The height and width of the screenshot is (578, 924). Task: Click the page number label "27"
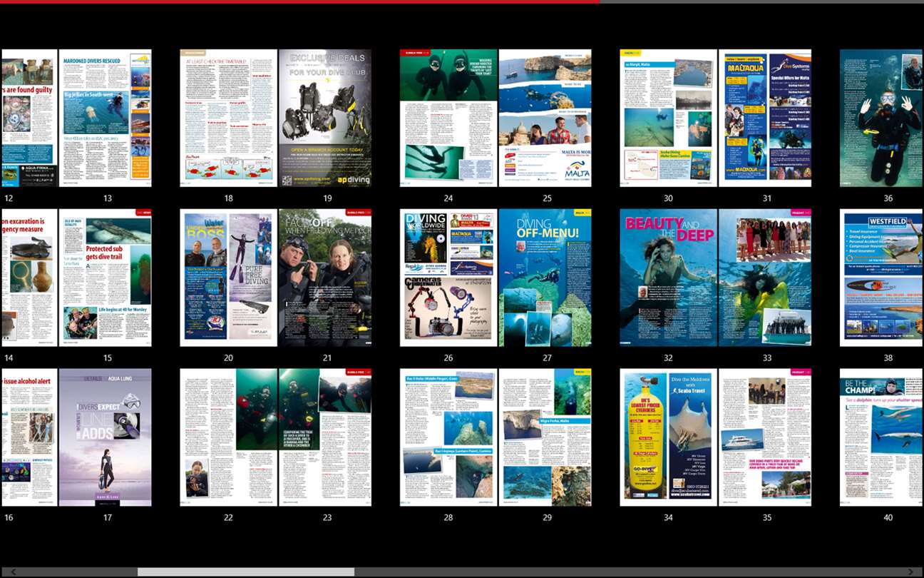point(547,358)
